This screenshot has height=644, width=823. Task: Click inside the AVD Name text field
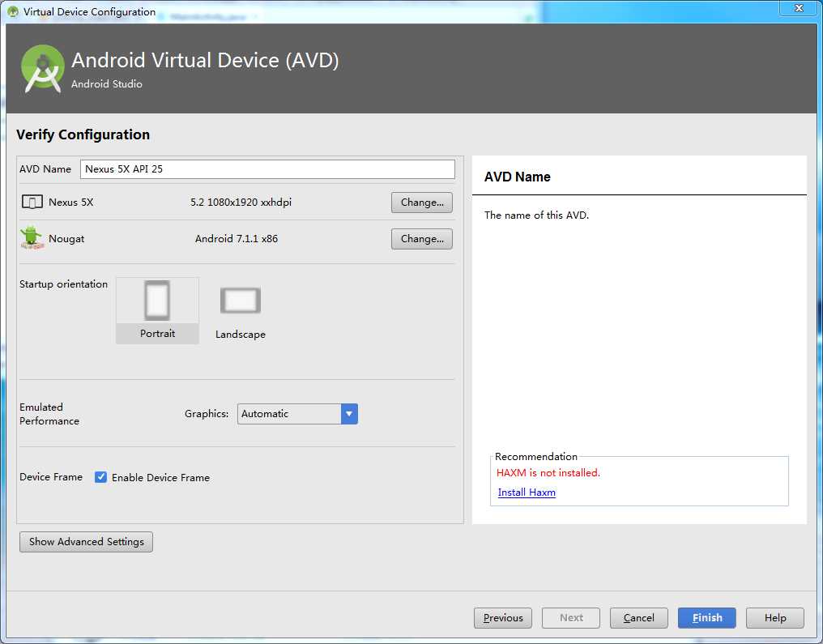(x=267, y=169)
